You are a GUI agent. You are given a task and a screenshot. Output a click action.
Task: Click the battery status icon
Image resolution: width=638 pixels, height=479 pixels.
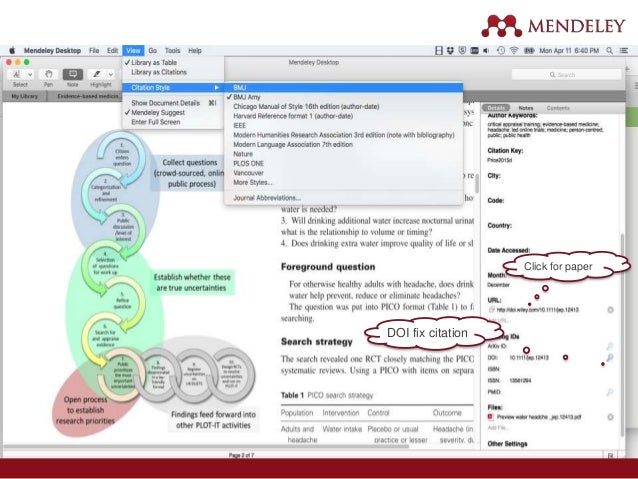pos(529,50)
